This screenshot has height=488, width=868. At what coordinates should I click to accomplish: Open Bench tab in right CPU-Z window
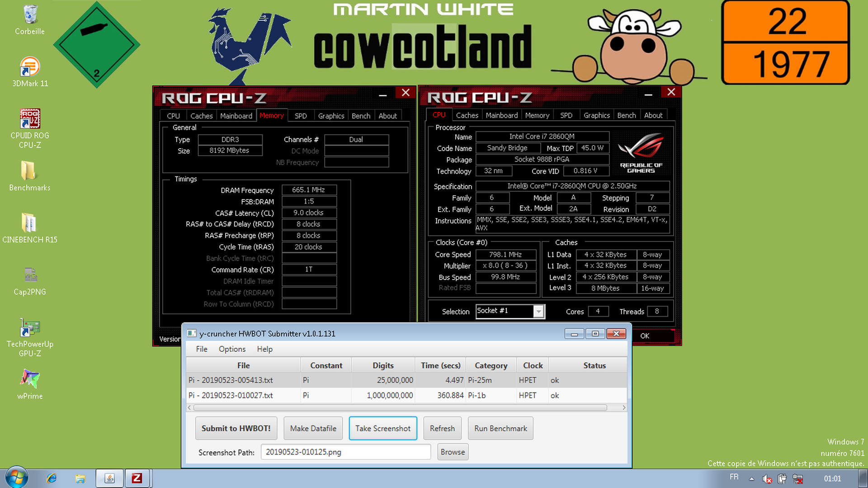point(627,115)
